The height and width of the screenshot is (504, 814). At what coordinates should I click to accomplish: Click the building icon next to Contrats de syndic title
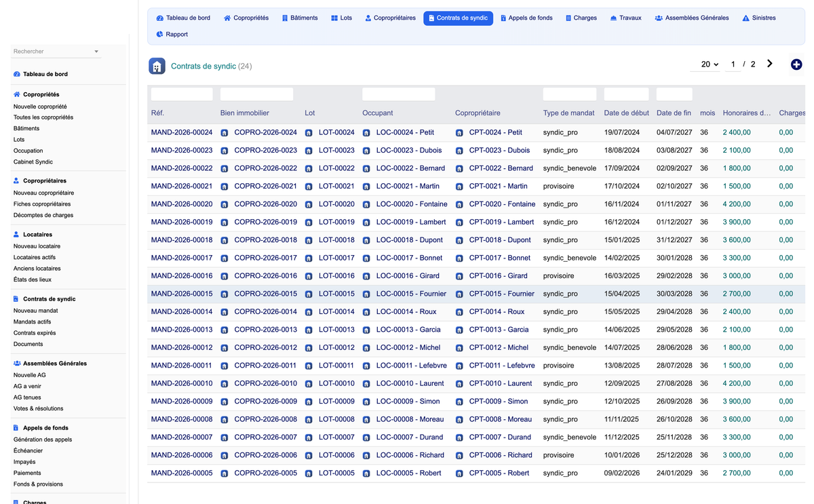pyautogui.click(x=157, y=66)
